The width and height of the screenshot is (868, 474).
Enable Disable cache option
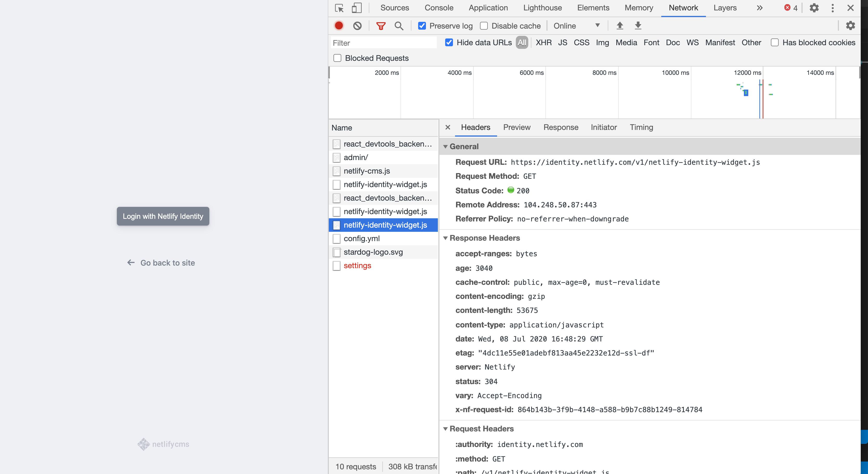click(484, 26)
